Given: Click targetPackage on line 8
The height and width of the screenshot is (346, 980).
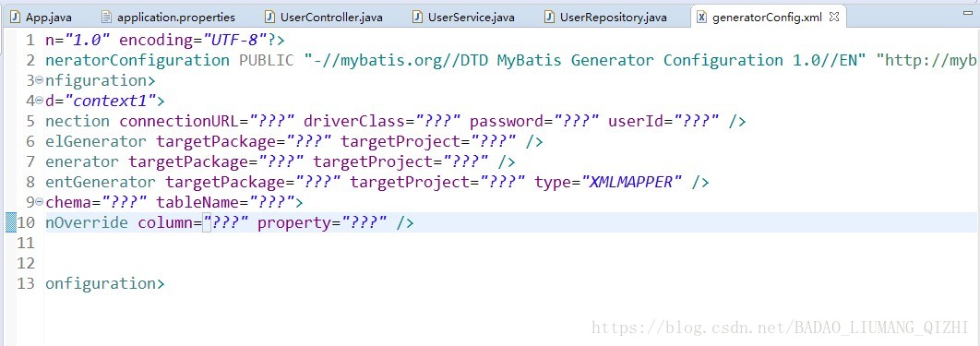Looking at the screenshot, I should (226, 183).
